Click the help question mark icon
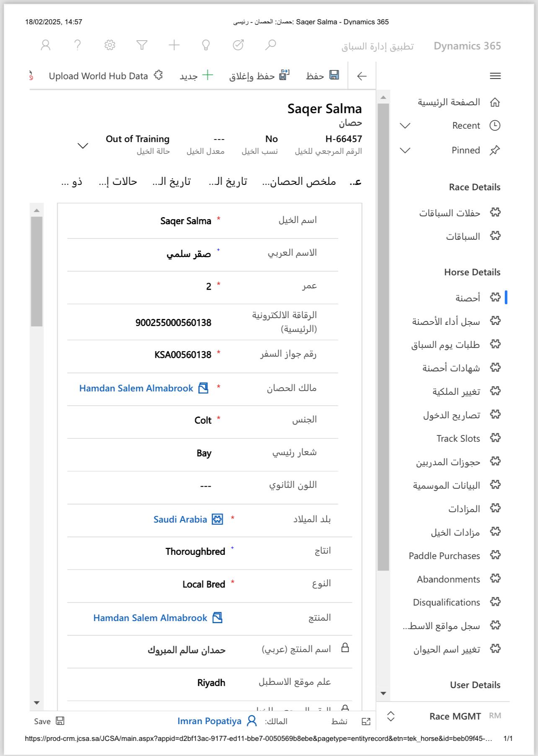This screenshot has height=756, width=538. pyautogui.click(x=78, y=45)
